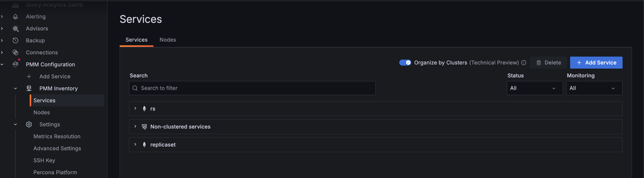Click the Delete button

(549, 63)
